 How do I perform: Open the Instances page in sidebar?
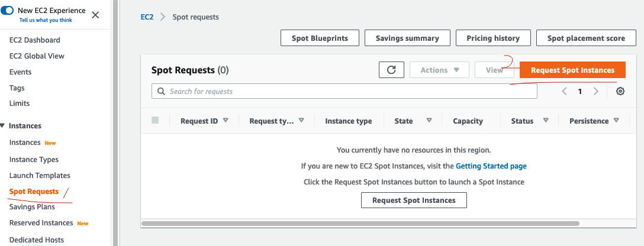(25, 143)
